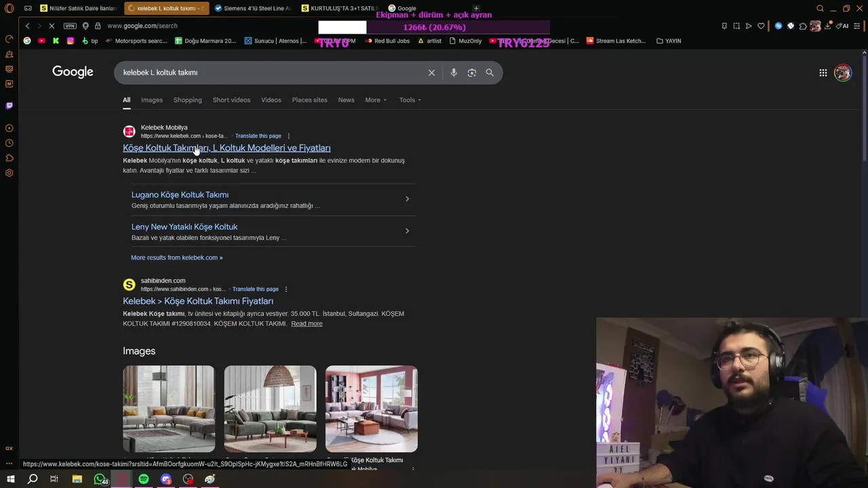Screen dimensions: 868x488
Task: Select the Short videos search tab
Action: (231, 100)
